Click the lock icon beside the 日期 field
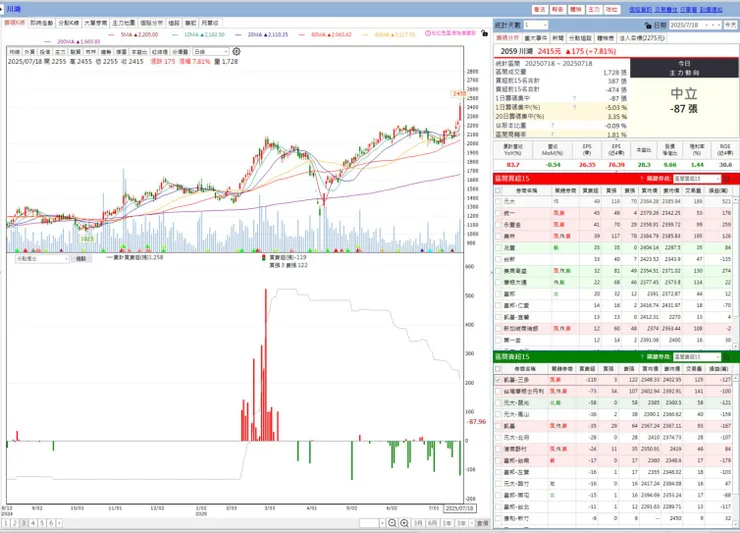The height and width of the screenshot is (533, 740). tap(648, 25)
